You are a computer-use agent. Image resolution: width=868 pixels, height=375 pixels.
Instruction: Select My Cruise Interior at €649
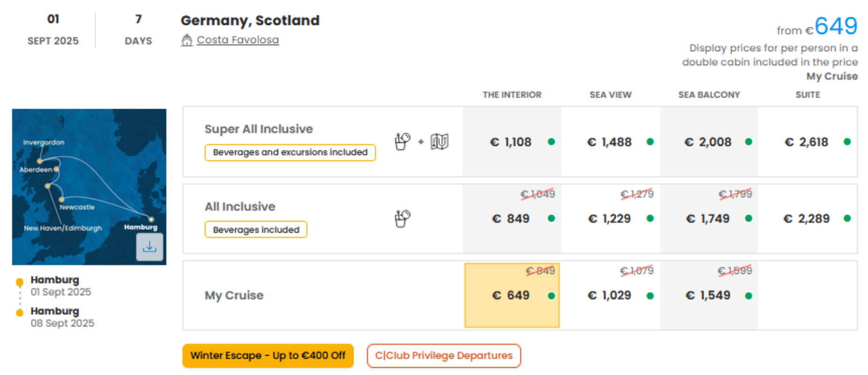[512, 295]
